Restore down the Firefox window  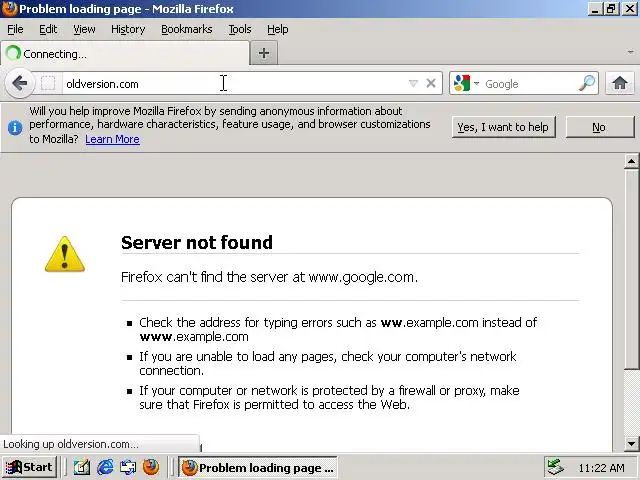[611, 9]
